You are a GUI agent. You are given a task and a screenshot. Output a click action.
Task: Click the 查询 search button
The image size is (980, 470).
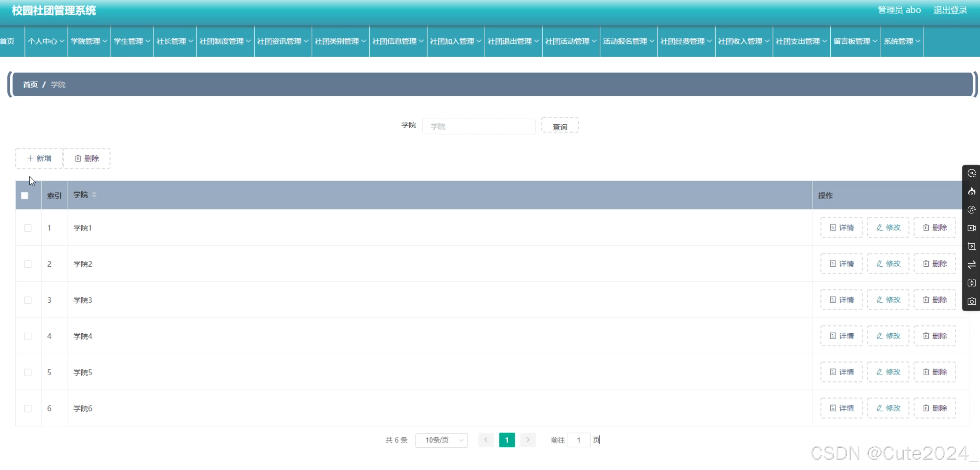pos(559,126)
